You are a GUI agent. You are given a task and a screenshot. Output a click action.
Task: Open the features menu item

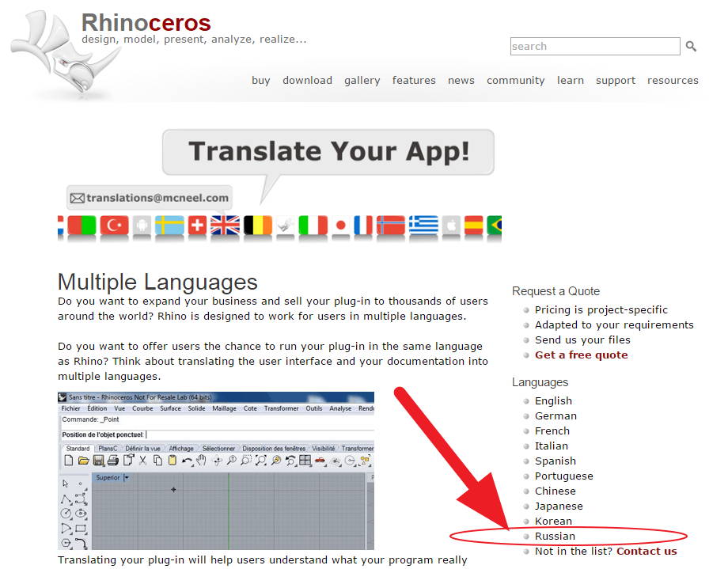414,81
